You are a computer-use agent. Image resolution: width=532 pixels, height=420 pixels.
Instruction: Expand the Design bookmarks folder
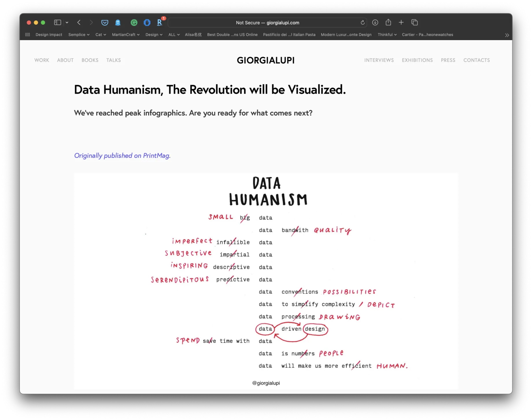pyautogui.click(x=154, y=34)
